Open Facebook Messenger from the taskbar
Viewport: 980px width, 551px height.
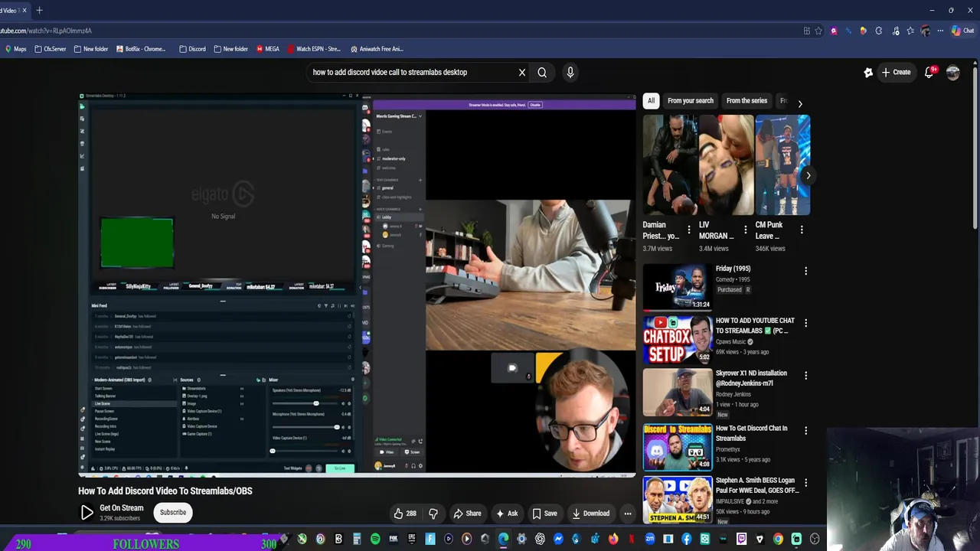pyautogui.click(x=558, y=540)
